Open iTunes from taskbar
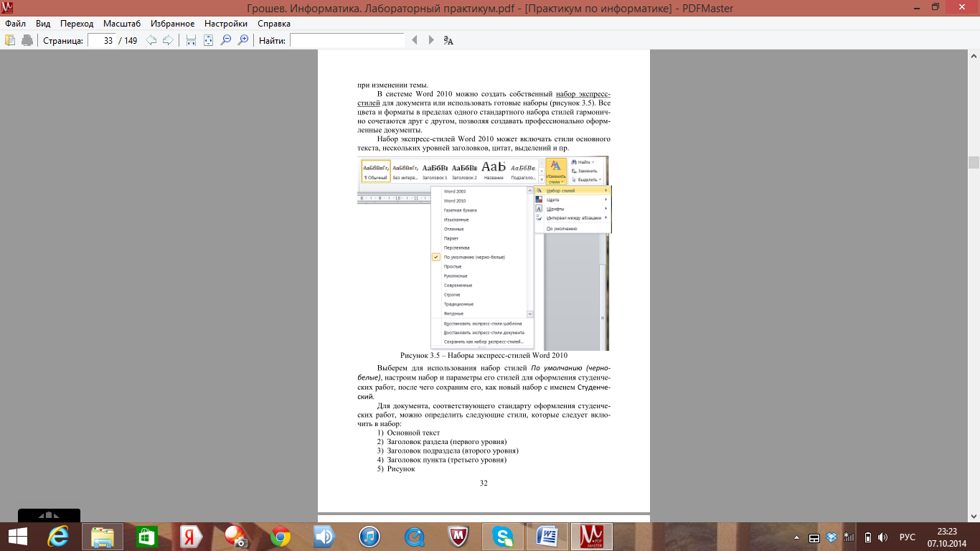 pyautogui.click(x=369, y=537)
